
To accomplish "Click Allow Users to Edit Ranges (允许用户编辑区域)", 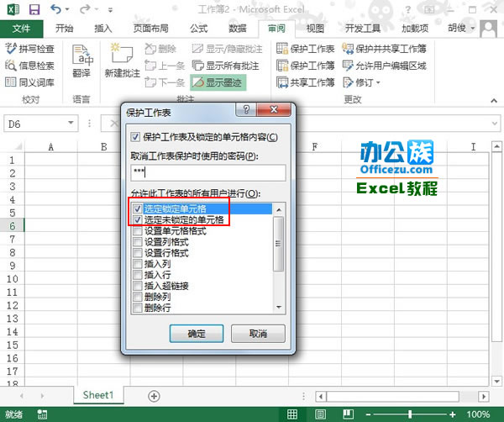I will pyautogui.click(x=385, y=66).
